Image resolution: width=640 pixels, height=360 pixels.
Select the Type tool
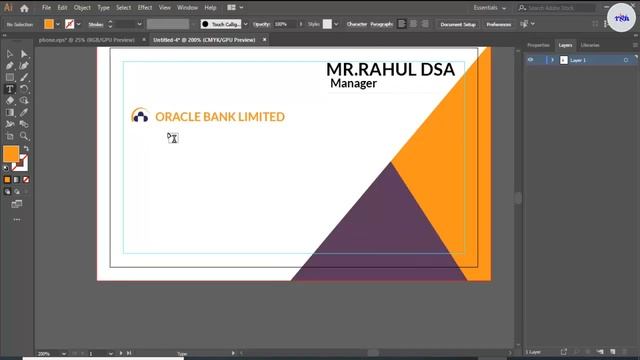[10, 89]
